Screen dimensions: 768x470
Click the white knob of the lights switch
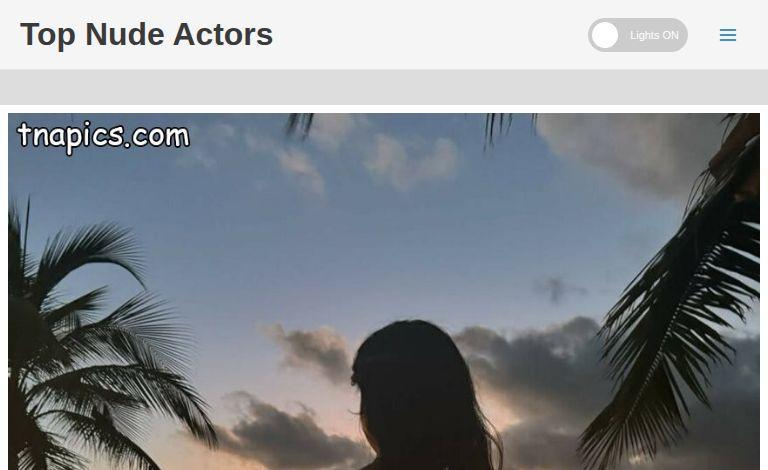tap(605, 35)
